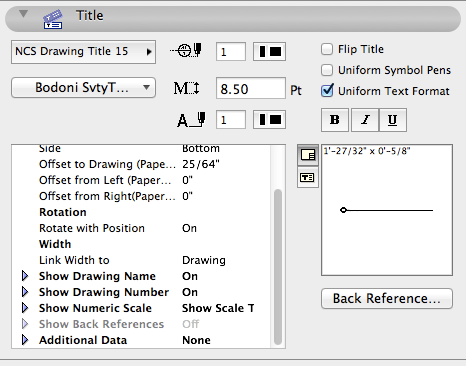Click the Title panel icon

[53, 19]
